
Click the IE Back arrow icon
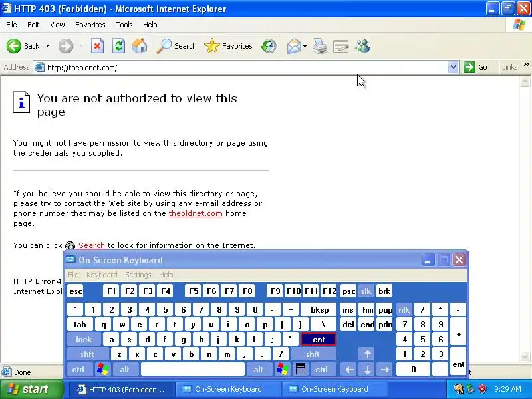13,46
